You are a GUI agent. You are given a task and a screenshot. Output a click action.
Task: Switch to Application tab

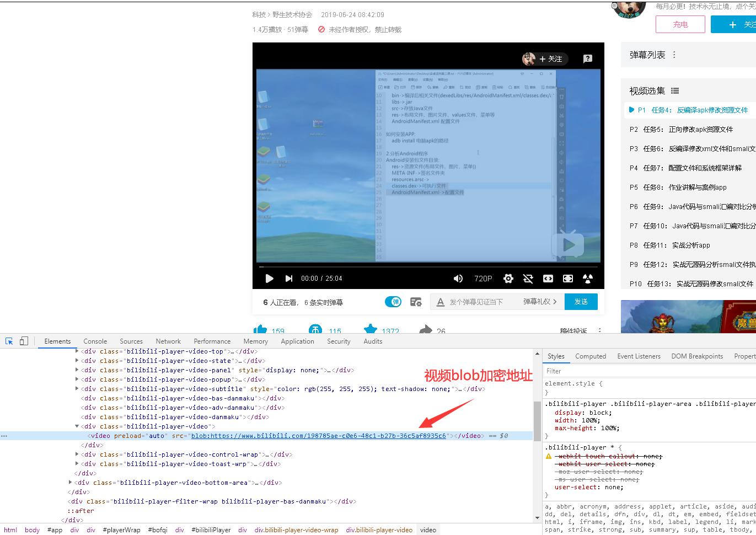pos(297,341)
